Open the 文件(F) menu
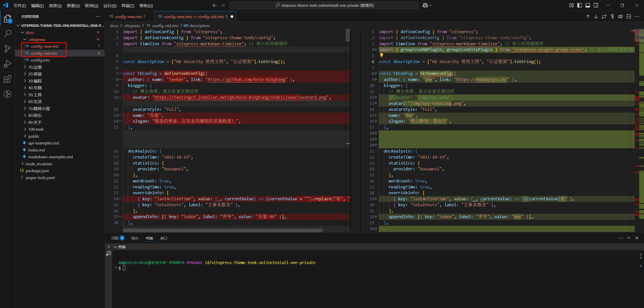Viewport: 644px width, 308px height. pos(20,6)
